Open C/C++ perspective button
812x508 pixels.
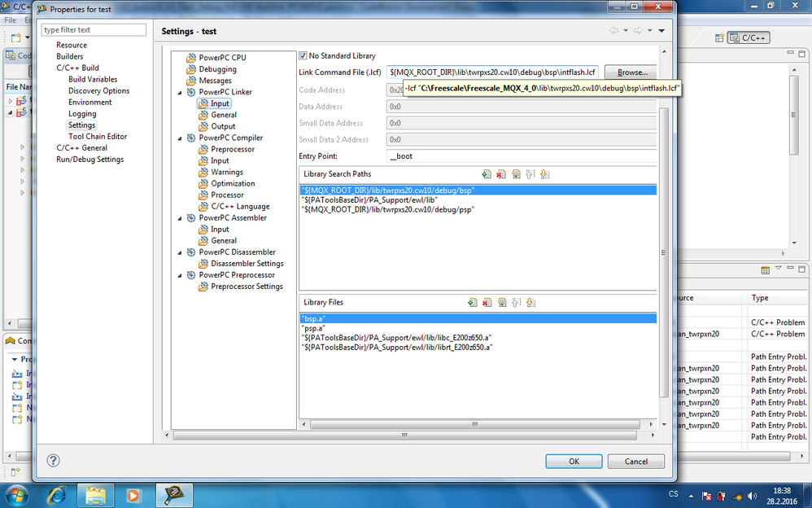coord(749,37)
